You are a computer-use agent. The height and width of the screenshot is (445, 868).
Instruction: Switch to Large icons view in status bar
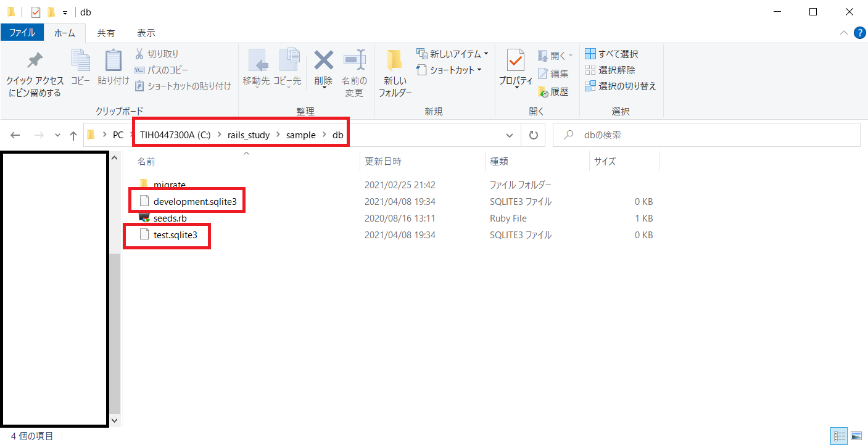(x=856, y=436)
